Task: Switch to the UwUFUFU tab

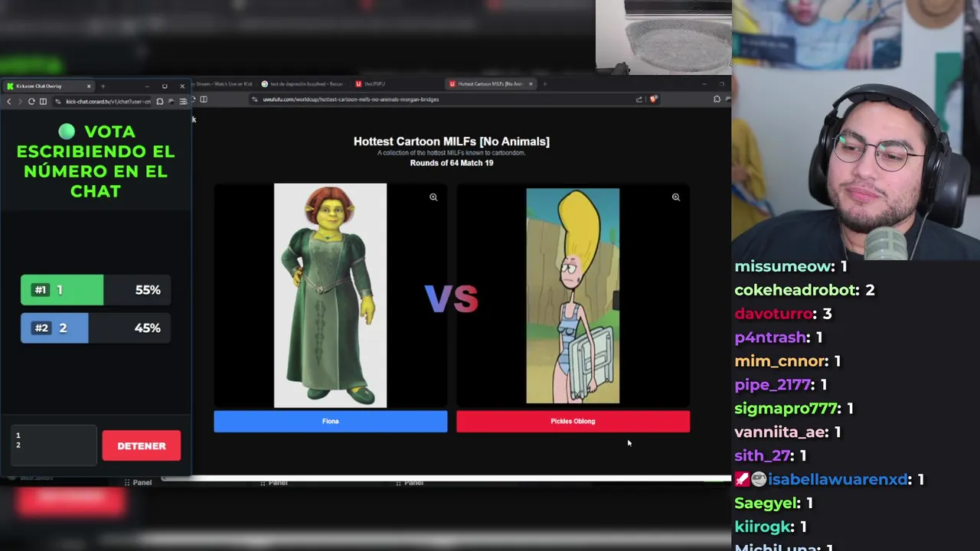Action: click(x=375, y=83)
